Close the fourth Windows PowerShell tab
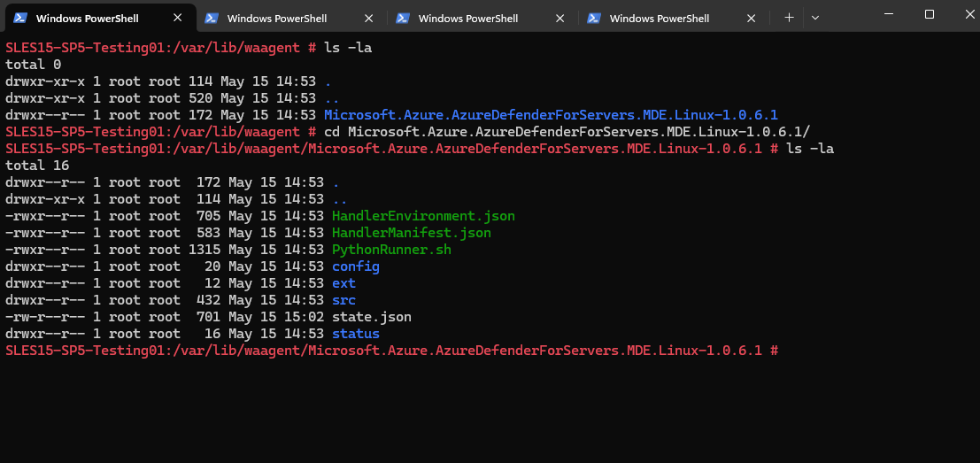Screen dimensions: 980x463 [x=752, y=18]
